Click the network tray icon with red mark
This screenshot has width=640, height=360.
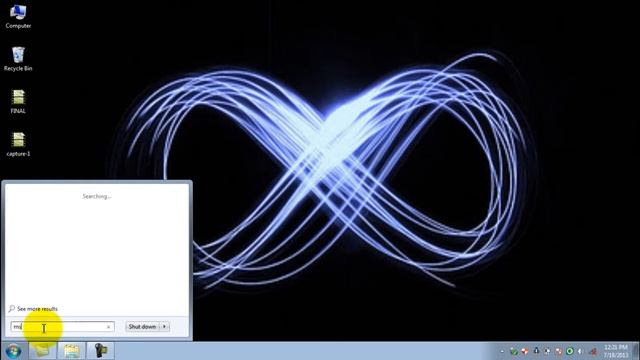click(x=593, y=351)
